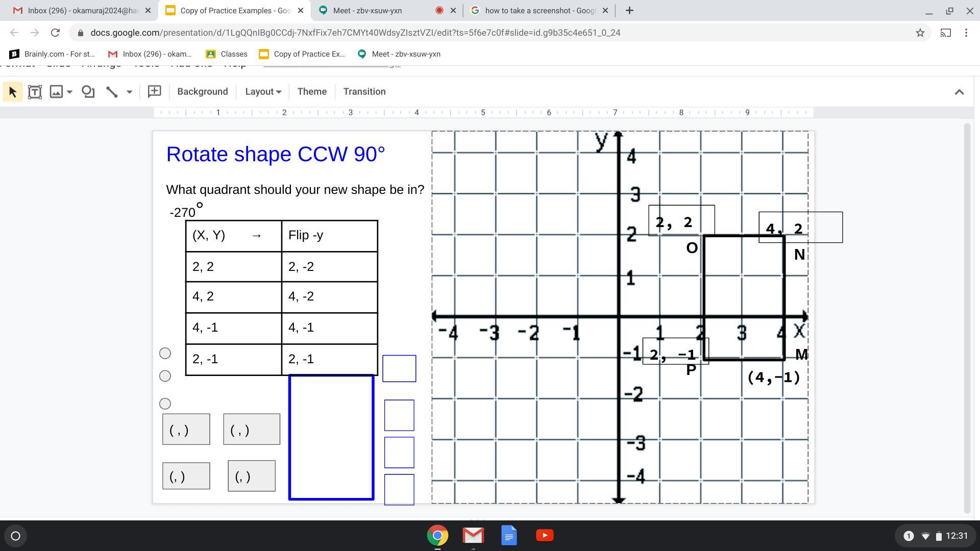Screen dimensions: 980x551
Task: Open the Transition panel
Action: (364, 92)
